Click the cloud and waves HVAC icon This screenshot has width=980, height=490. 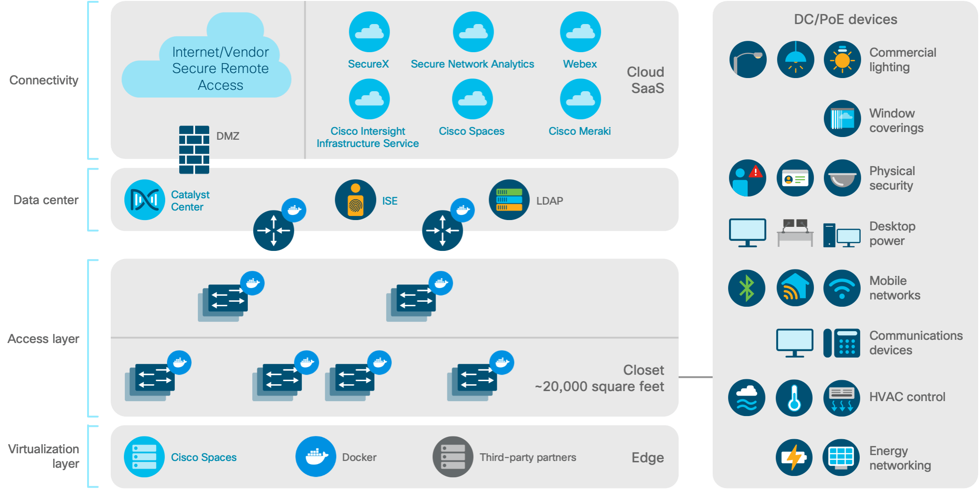coord(747,397)
